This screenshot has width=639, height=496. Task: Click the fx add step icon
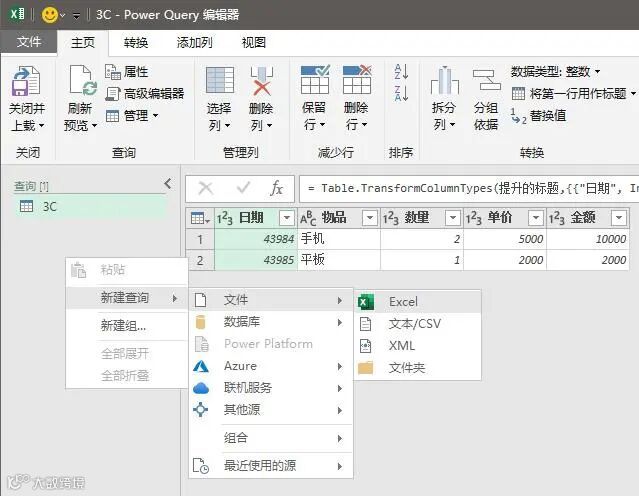(x=276, y=188)
